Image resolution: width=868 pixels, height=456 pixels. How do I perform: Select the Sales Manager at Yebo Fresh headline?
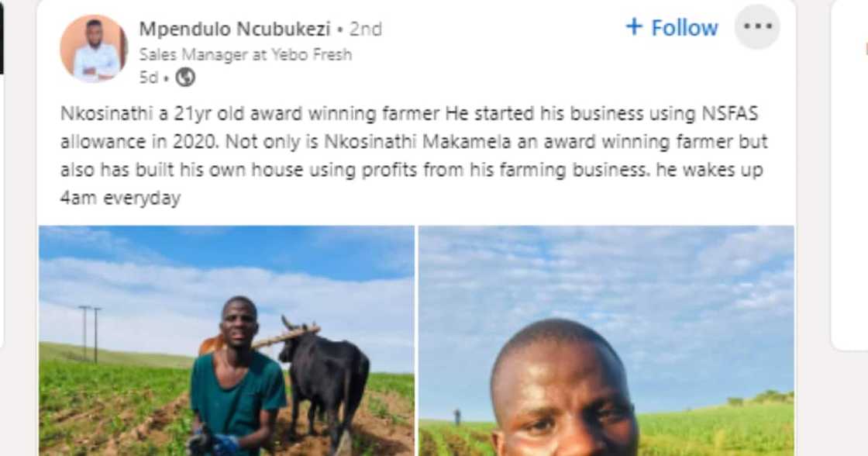[246, 54]
